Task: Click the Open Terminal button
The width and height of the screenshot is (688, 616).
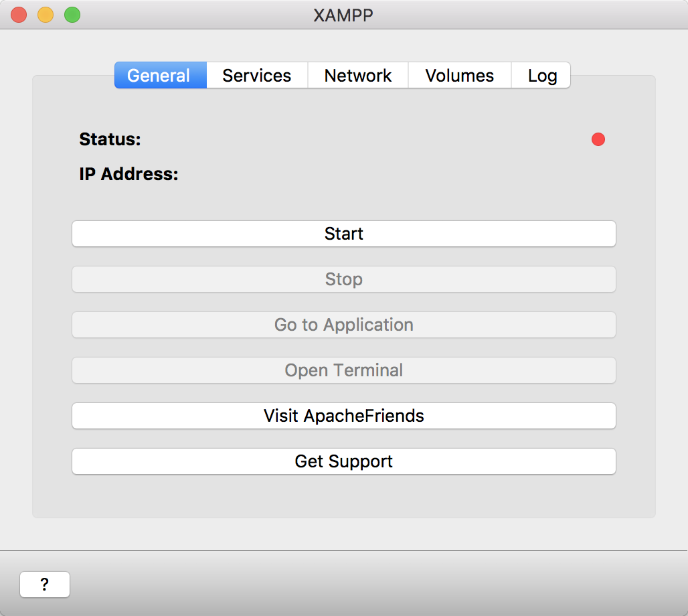Action: [344, 370]
